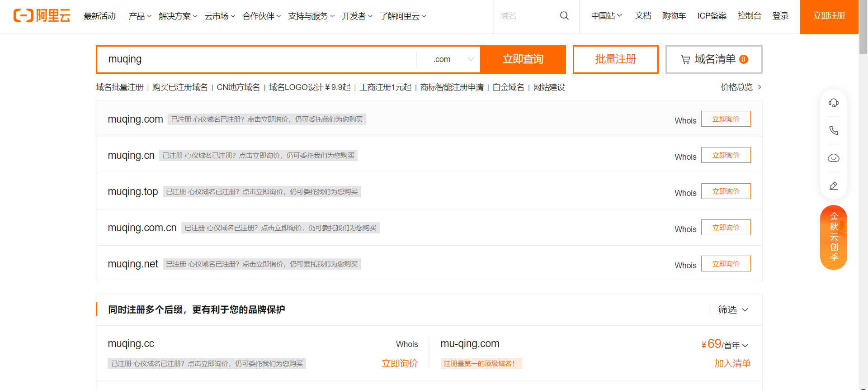Screen dimensions: 868x390
Task: Click 立即询价 for muqing.com.cn
Action: click(726, 228)
